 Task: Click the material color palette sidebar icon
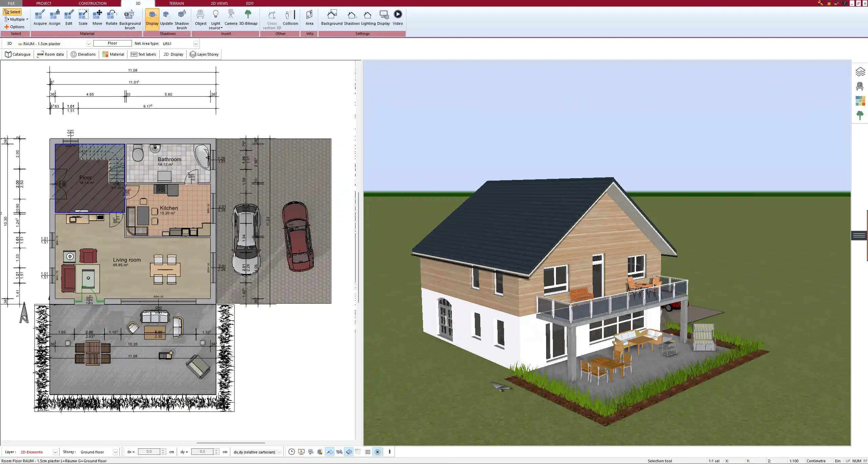tap(860, 101)
